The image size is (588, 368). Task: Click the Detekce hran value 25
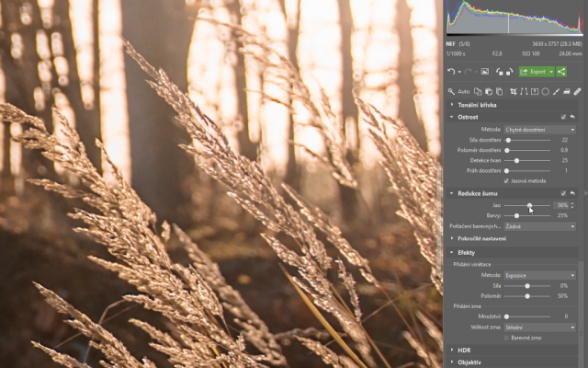[565, 160]
